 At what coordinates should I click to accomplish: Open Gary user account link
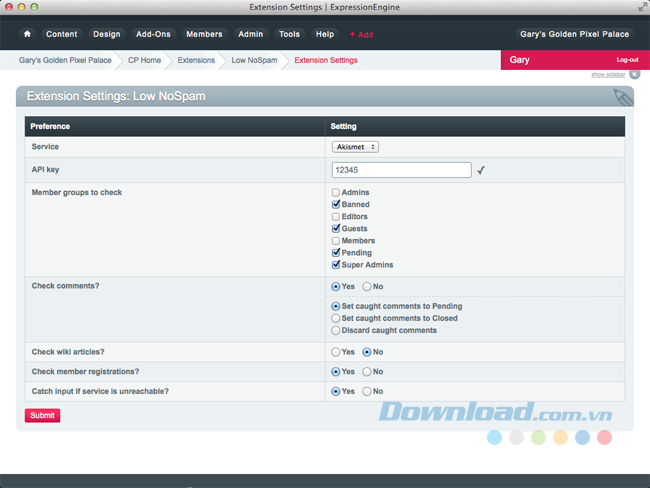pyautogui.click(x=519, y=60)
